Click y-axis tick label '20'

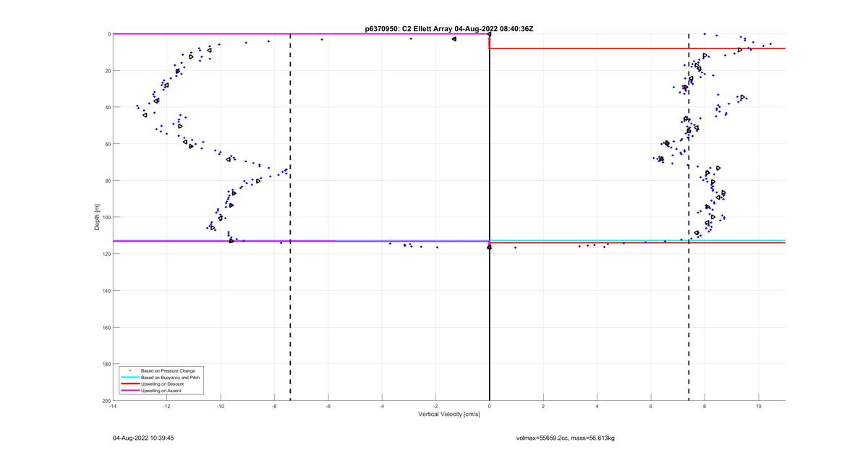107,71
